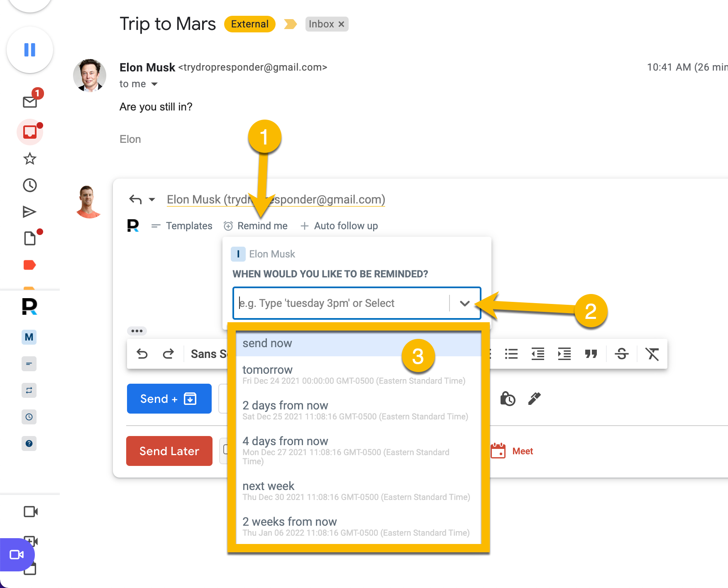The height and width of the screenshot is (588, 728).
Task: Click the strikethrough formatting icon
Action: 621,354
